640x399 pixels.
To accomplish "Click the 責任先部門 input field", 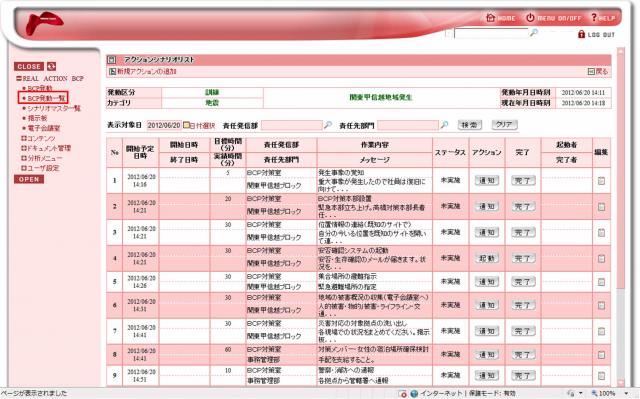I will pyautogui.click(x=408, y=125).
